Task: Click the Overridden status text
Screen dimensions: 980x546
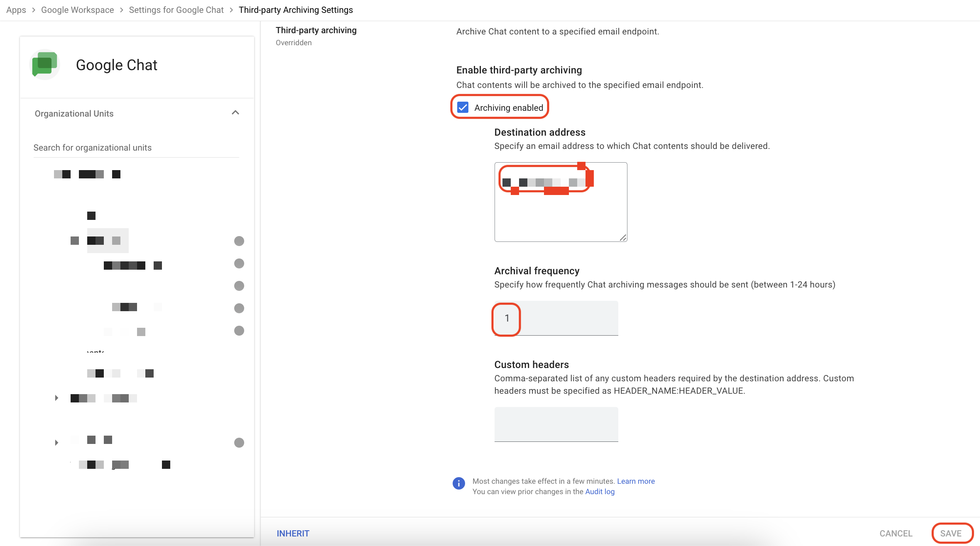Action: coord(294,43)
